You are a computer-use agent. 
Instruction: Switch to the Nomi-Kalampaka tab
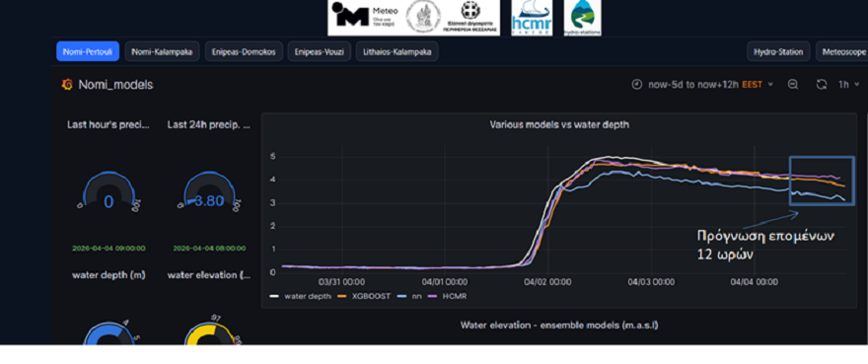pos(162,51)
